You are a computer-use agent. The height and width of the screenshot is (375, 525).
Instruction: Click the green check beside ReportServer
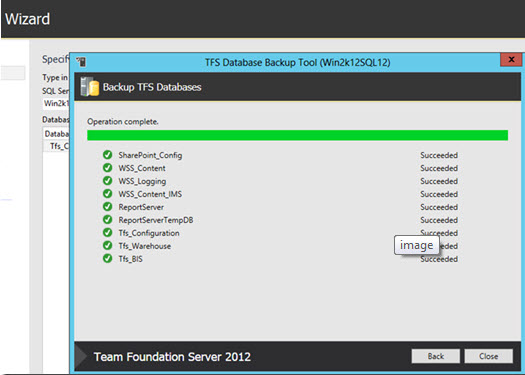[107, 207]
